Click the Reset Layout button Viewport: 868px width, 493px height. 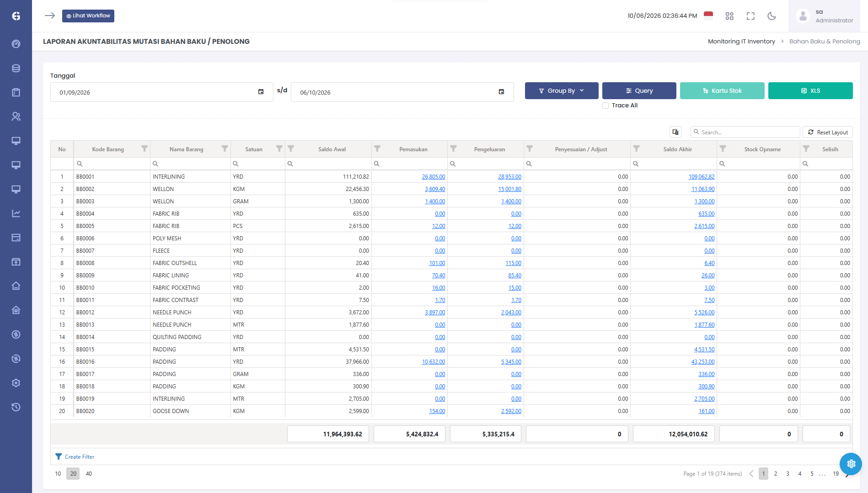coord(828,132)
